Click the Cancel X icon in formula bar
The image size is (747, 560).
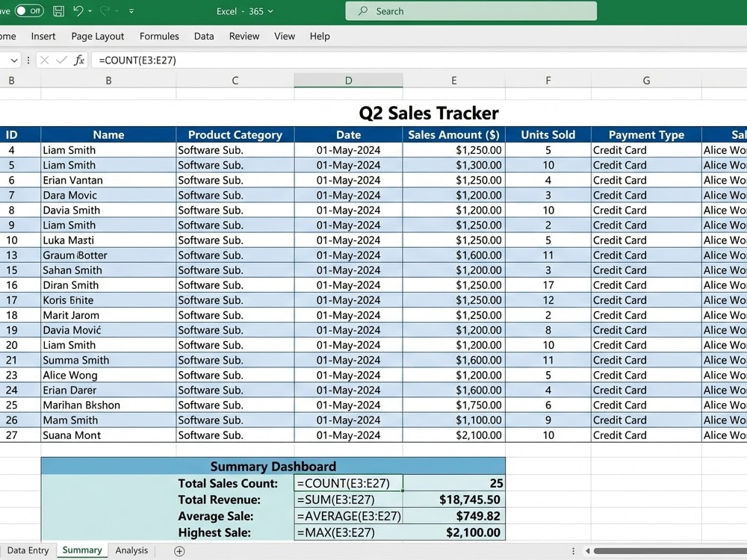44,60
